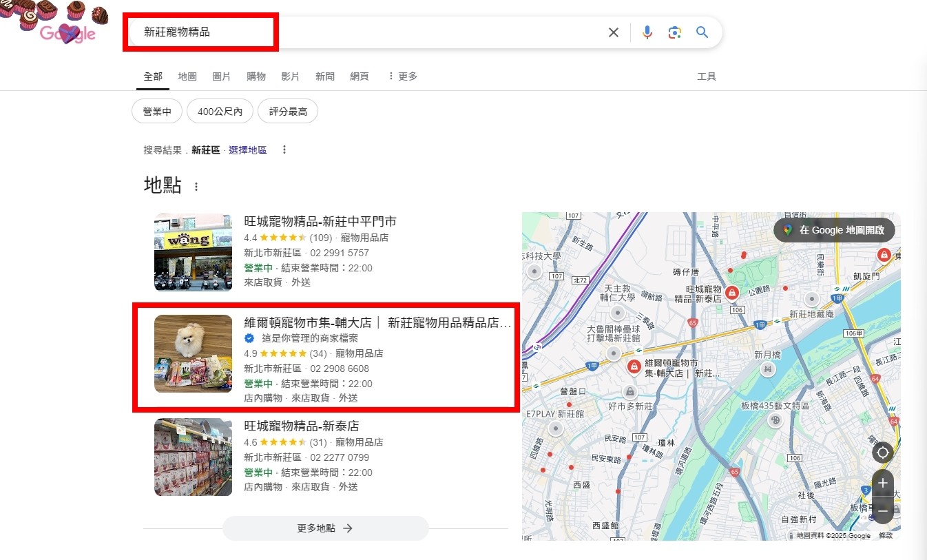
Task: Zoom out on the map
Action: 882,511
